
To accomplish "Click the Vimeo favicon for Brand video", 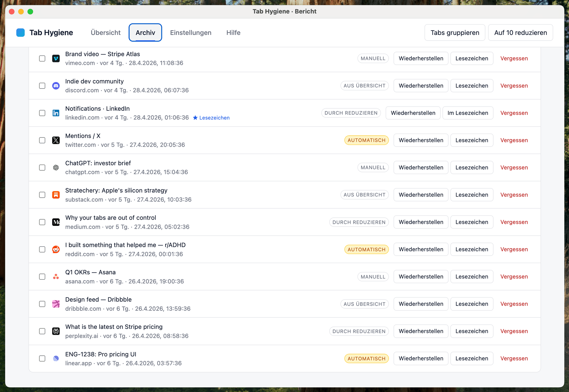I will tap(56, 58).
